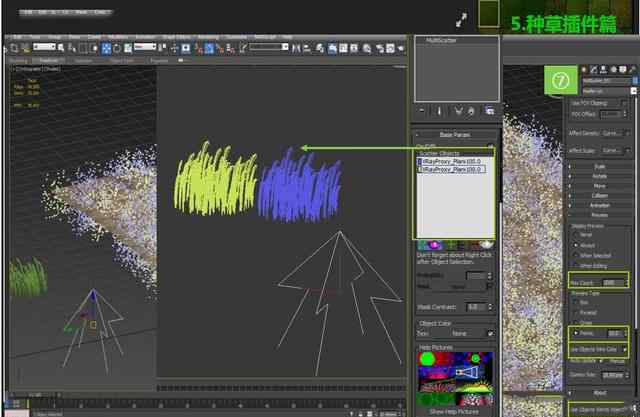640x417 pixels.
Task: Click the rightmost icon below the MultiScatter preview
Action: tap(489, 110)
